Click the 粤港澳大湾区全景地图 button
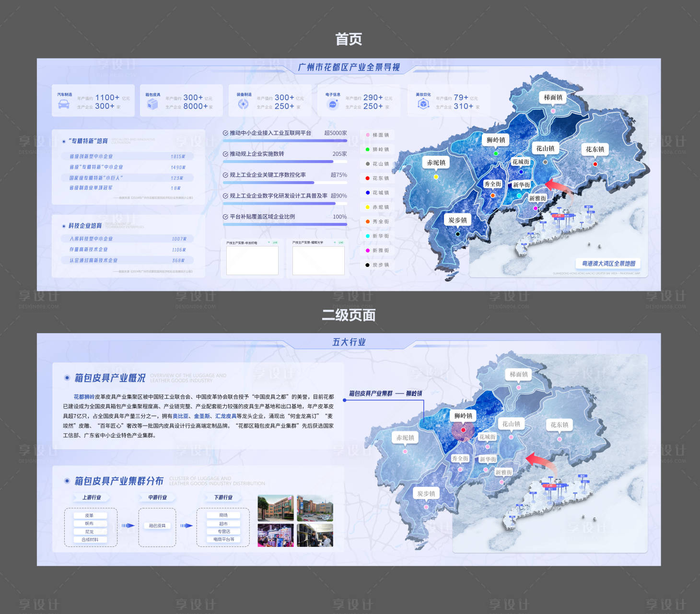 tap(608, 264)
